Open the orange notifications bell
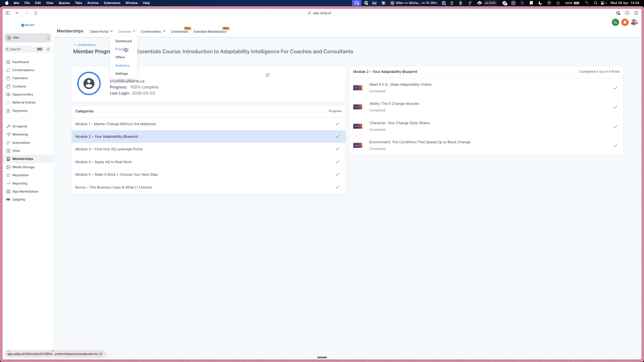This screenshot has height=362, width=644. (x=625, y=22)
